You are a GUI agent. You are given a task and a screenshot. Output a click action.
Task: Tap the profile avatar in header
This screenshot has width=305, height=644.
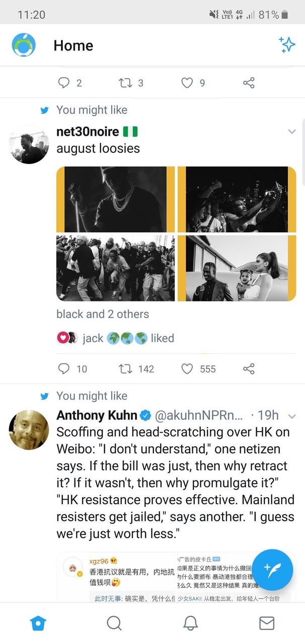[x=24, y=45]
